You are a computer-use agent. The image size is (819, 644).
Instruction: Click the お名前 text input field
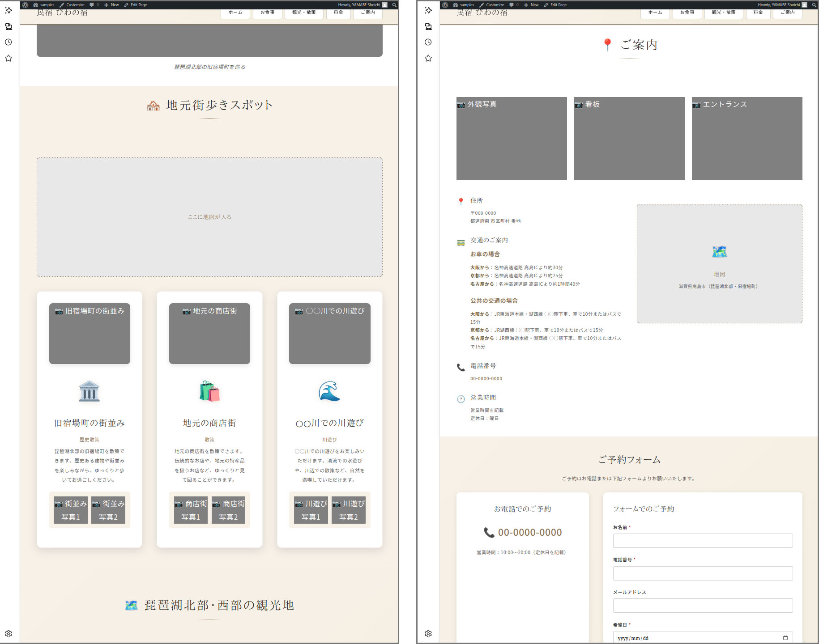click(x=703, y=541)
